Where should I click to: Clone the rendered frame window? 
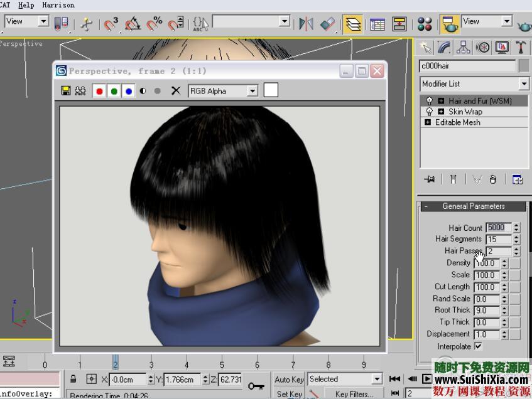[80, 90]
